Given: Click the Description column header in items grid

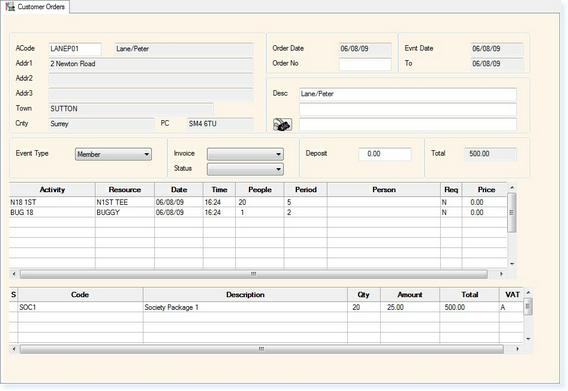Looking at the screenshot, I should (245, 295).
